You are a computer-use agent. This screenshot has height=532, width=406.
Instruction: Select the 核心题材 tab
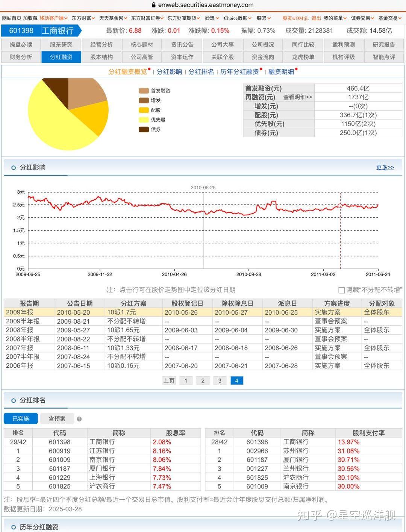[142, 45]
